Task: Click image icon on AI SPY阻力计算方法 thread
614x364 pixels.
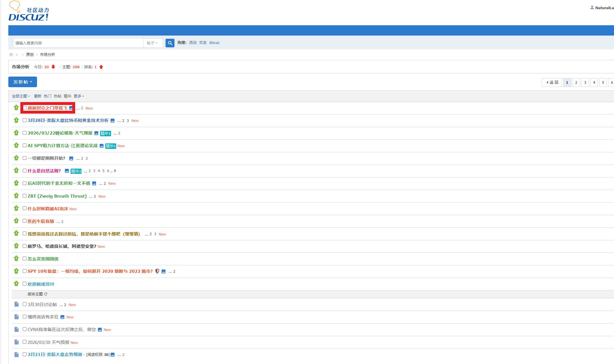Action: tap(102, 146)
